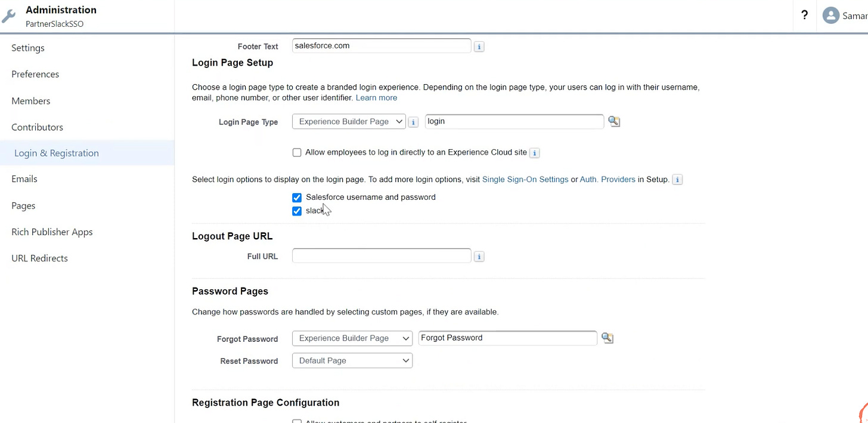Image resolution: width=868 pixels, height=423 pixels.
Task: Click the 'Logout Page URL' heading
Action: [232, 236]
